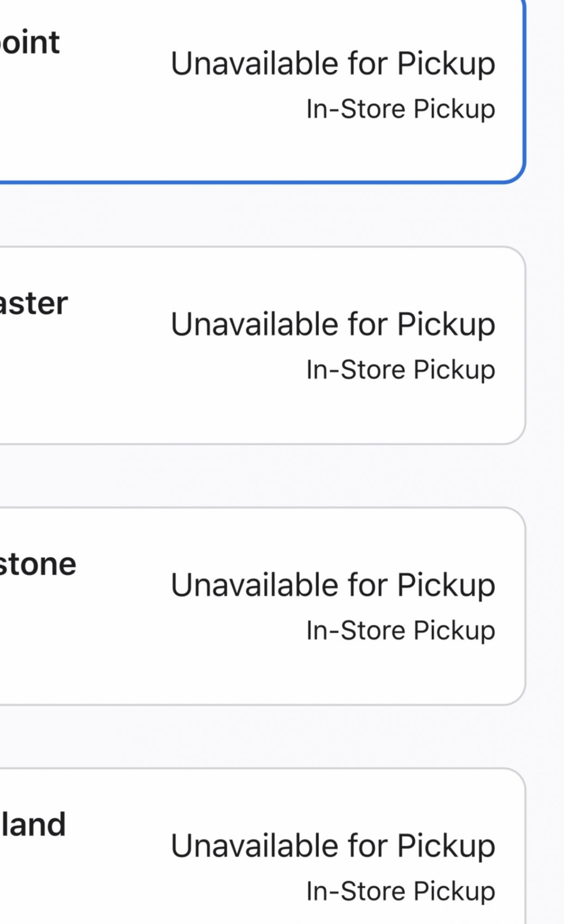Click "Unavailable for Pickup" on the "aster" store

pos(333,324)
